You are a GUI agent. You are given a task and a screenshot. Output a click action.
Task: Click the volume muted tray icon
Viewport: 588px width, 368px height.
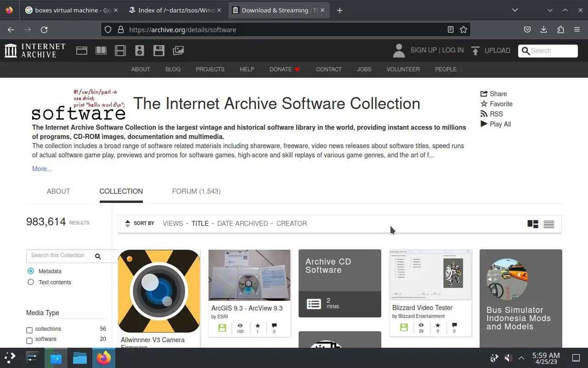pos(508,358)
